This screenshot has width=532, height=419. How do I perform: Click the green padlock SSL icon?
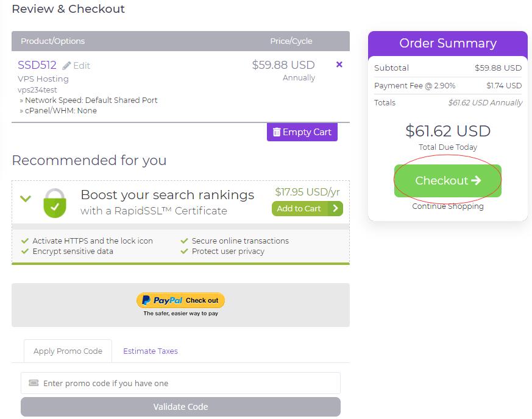coord(55,203)
